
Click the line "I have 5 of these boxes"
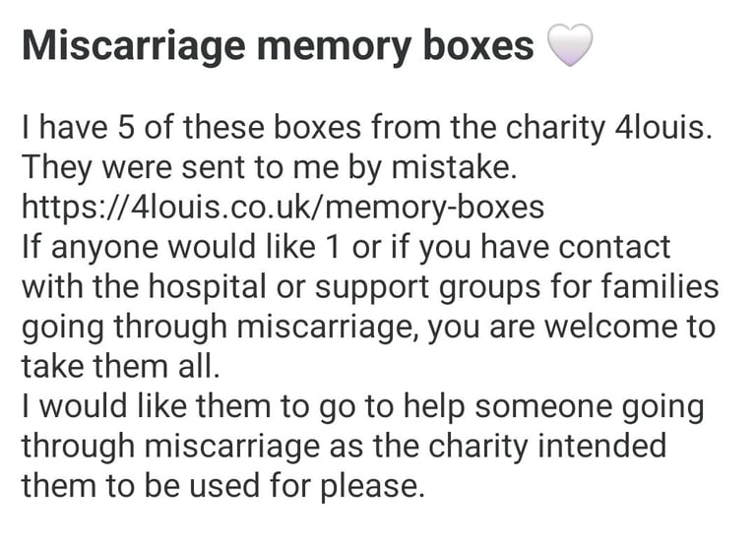click(191, 128)
